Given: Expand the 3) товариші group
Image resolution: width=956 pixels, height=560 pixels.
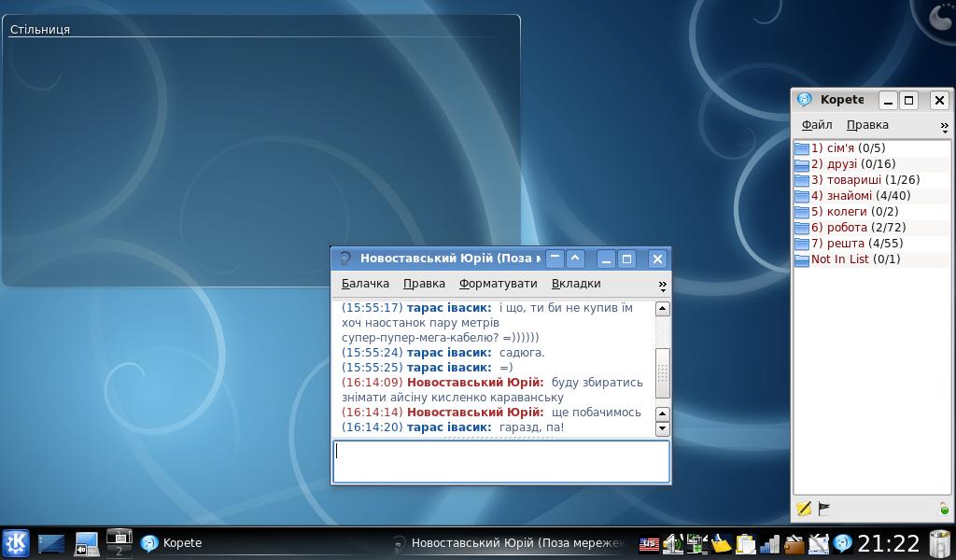Looking at the screenshot, I should tap(871, 180).
